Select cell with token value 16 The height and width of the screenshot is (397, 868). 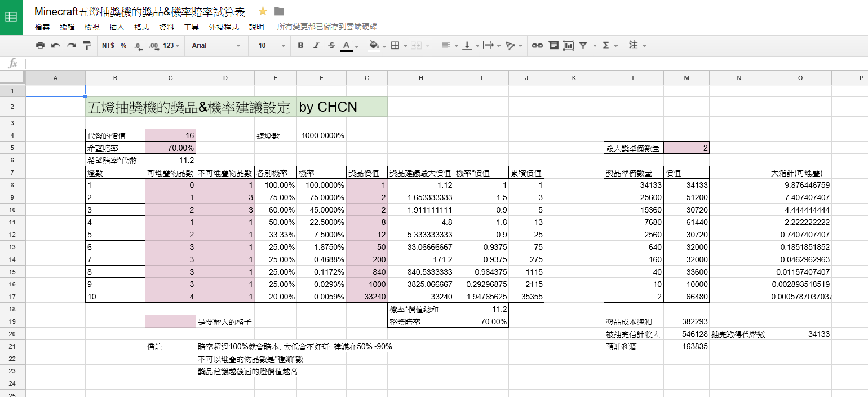coord(170,135)
